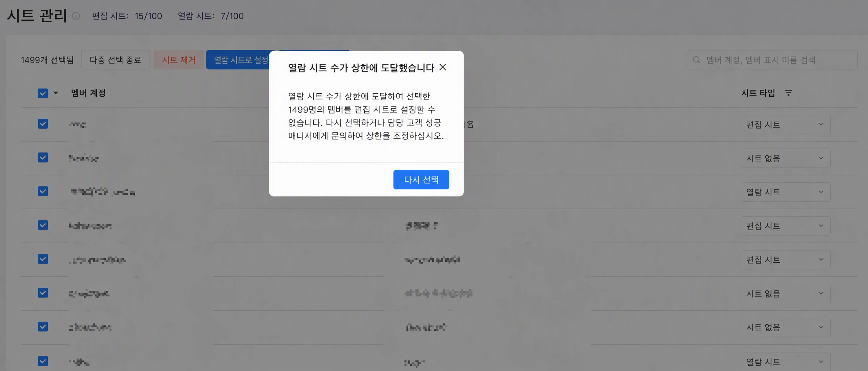Screen dimensions: 868x371
Task: Uncheck the fourth member row checkbox
Action: [x=43, y=225]
